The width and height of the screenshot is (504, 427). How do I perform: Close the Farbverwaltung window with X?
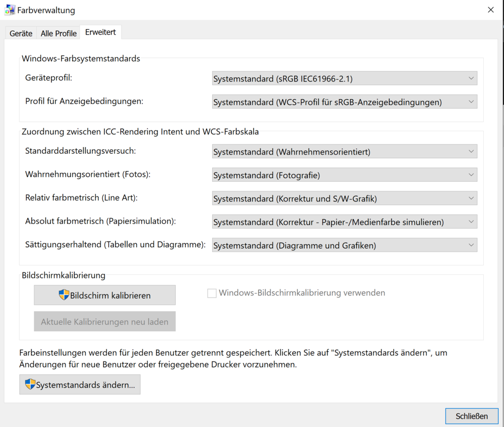pos(490,10)
